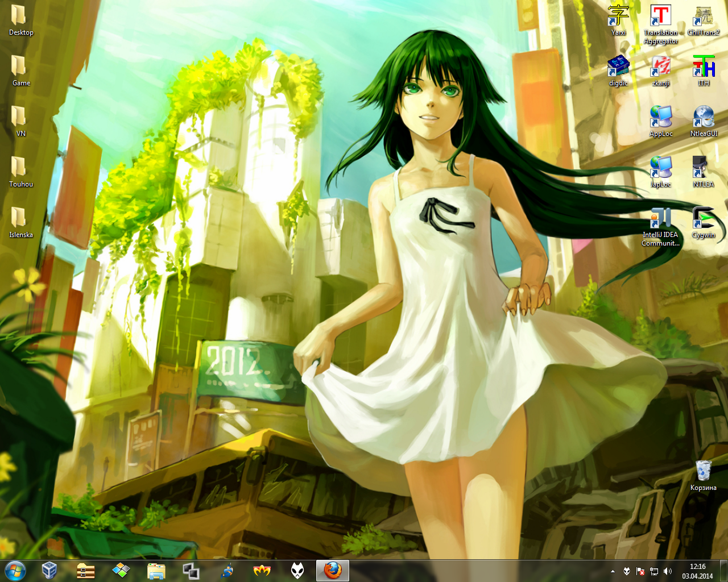
Task: Open the Windows Start menu
Action: (15, 570)
